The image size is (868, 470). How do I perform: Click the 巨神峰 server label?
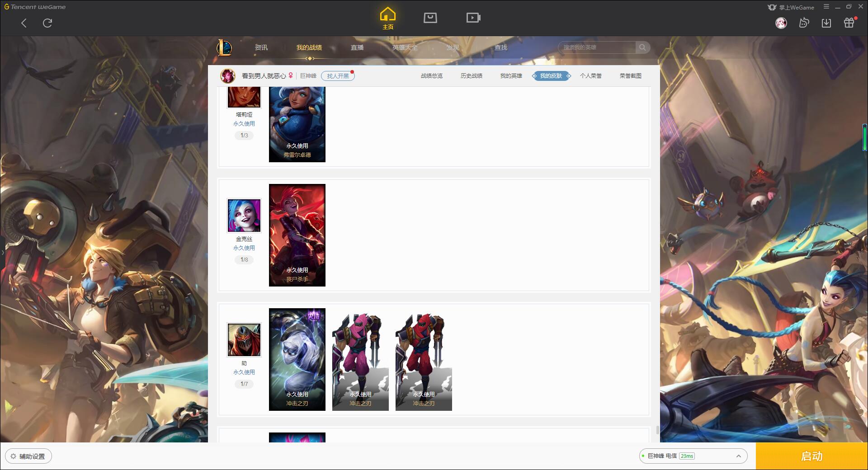308,76
